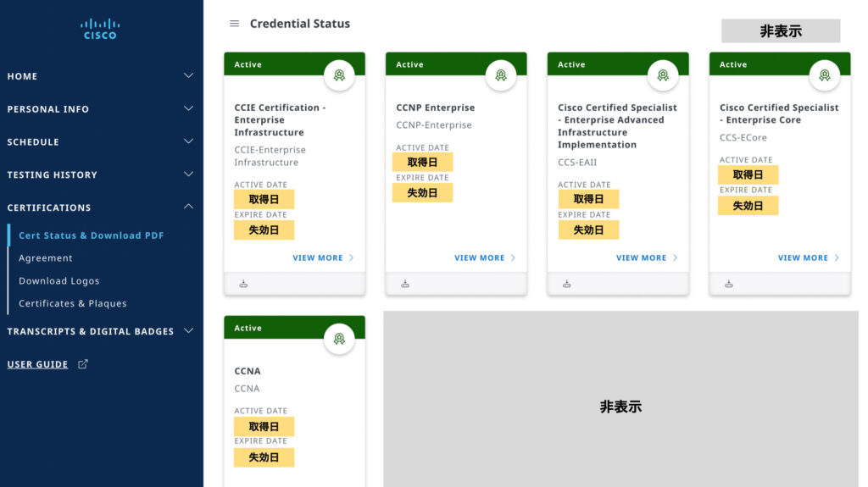This screenshot has height=487, width=868.
Task: Click the Cisco logo in sidebar
Action: [x=100, y=29]
